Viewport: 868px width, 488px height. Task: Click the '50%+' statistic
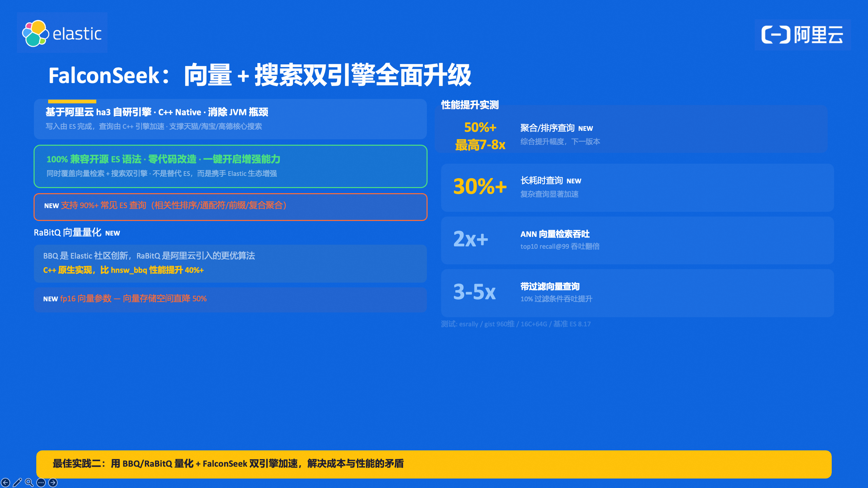click(x=480, y=127)
